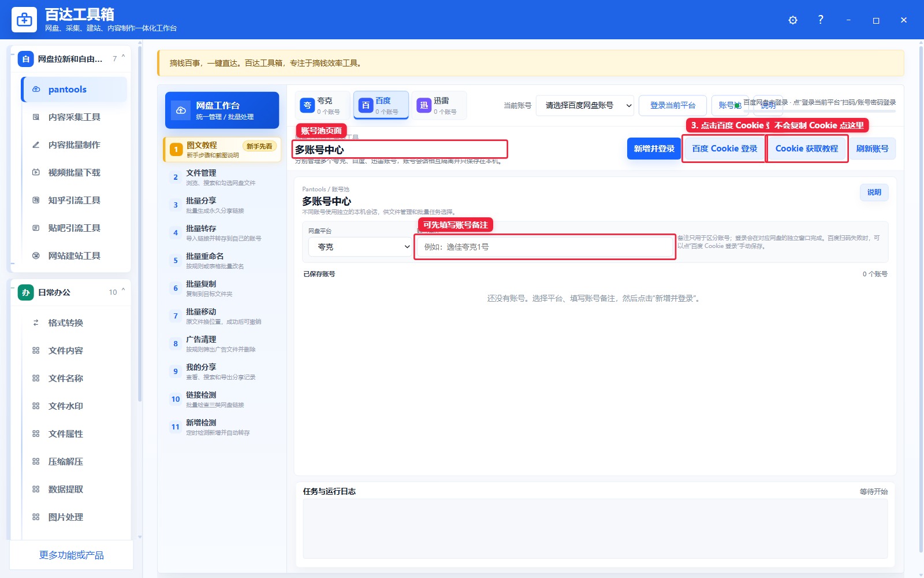Screen dimensions: 924x578
Task: Open step 7 批量移动
Action: (x=222, y=316)
